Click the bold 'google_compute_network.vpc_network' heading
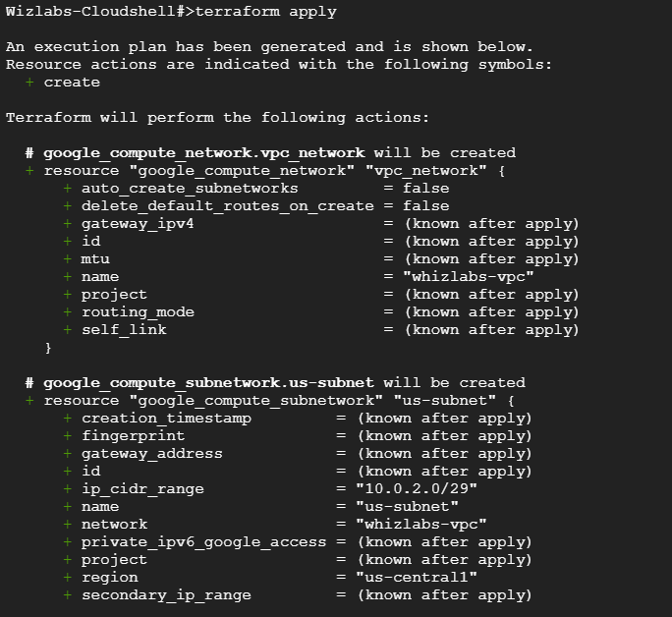This screenshot has width=672, height=617. tap(204, 153)
